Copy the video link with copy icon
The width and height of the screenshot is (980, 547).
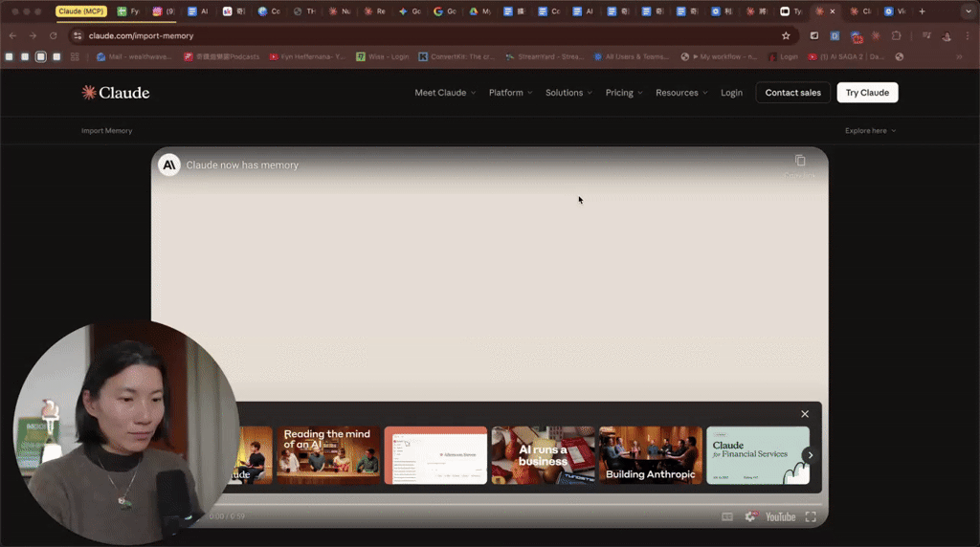pyautogui.click(x=800, y=161)
